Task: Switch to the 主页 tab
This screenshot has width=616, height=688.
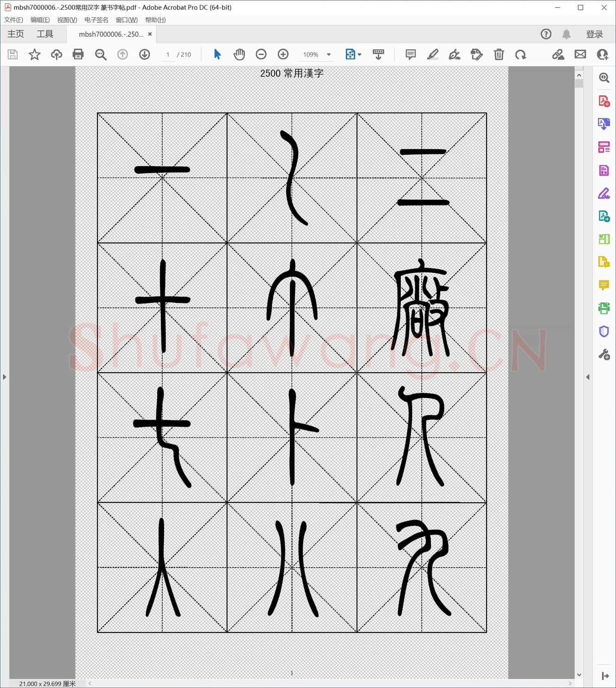Action: pos(16,34)
